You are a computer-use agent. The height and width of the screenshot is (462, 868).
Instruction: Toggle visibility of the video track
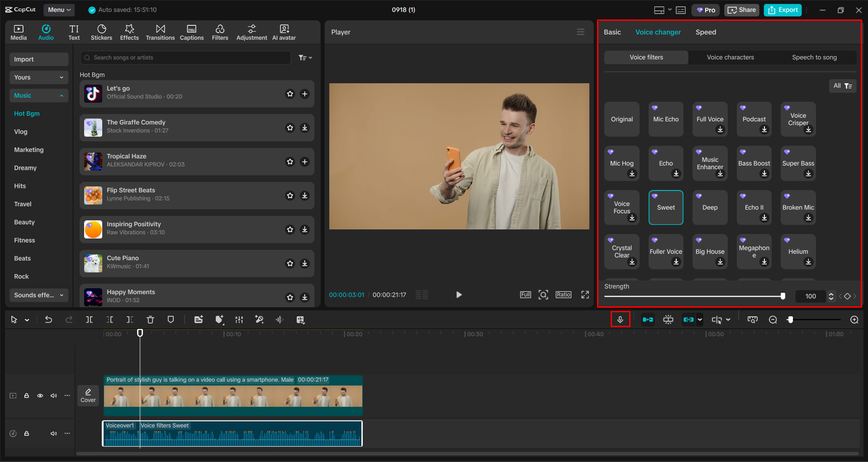click(40, 395)
